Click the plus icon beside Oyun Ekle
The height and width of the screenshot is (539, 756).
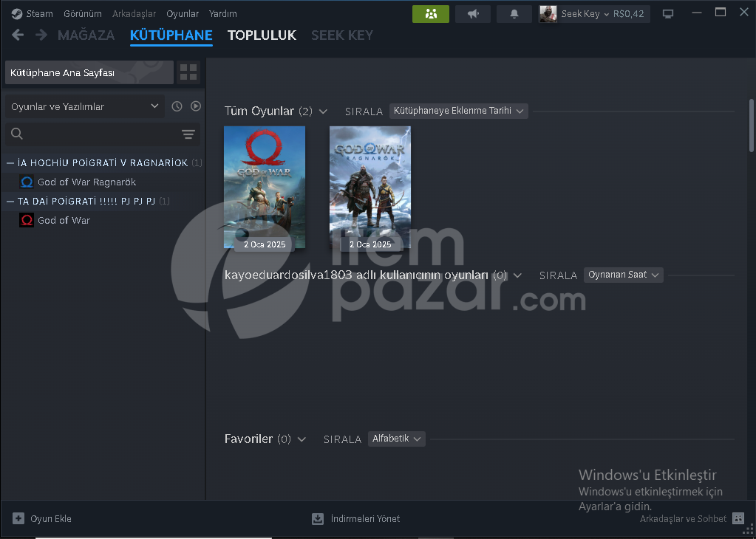pyautogui.click(x=18, y=519)
